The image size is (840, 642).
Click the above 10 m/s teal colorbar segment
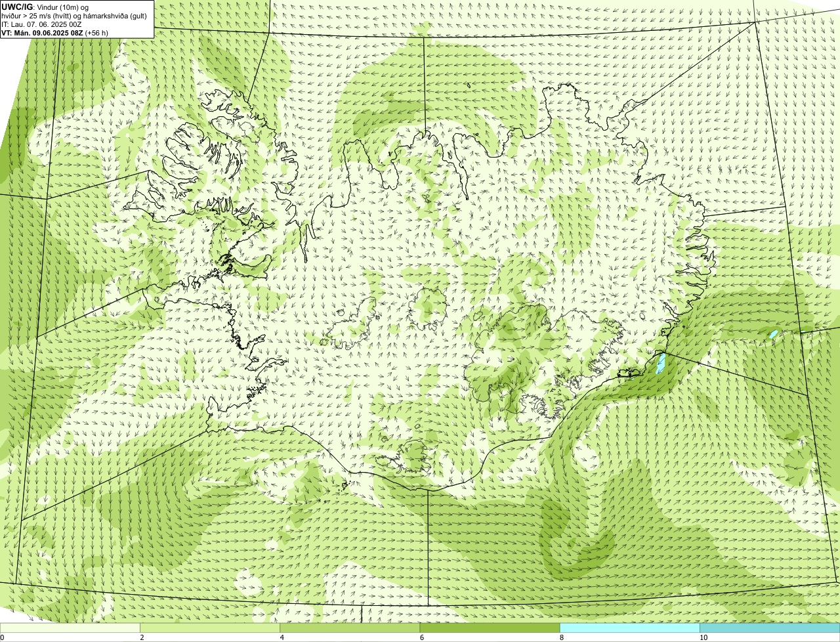pyautogui.click(x=770, y=628)
